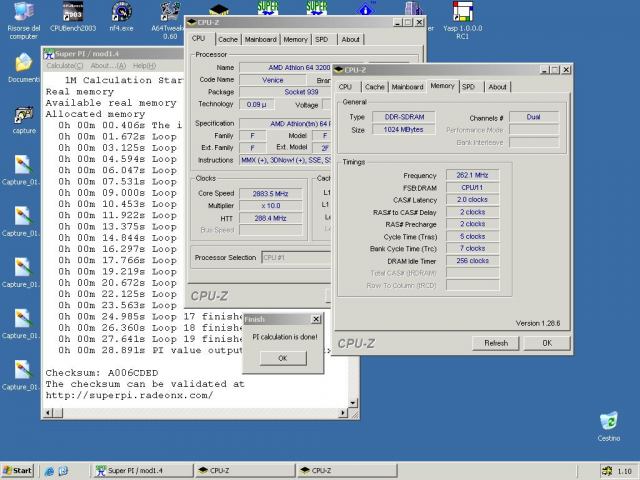Viewport: 640px width, 480px height.
Task: Click the Checksum: A006CDED line in Super PI
Action: 102,373
